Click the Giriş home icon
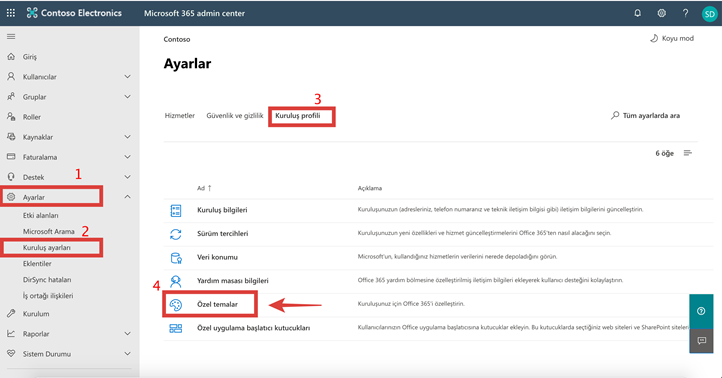 (11, 57)
